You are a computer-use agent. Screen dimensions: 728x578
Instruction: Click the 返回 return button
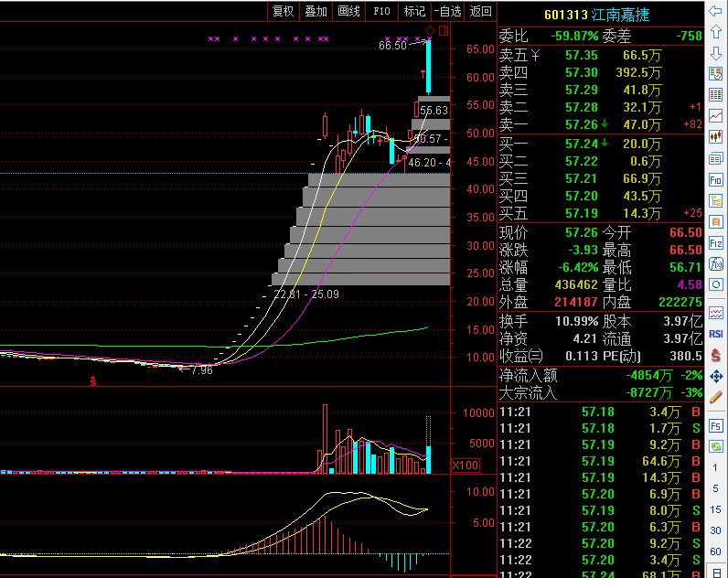480,11
